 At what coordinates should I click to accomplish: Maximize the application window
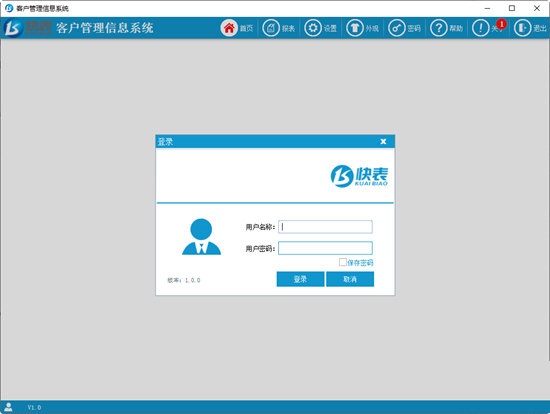click(512, 8)
